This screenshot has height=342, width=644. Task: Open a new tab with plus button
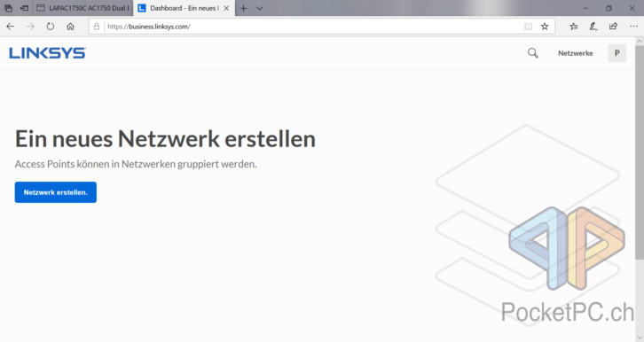point(244,8)
